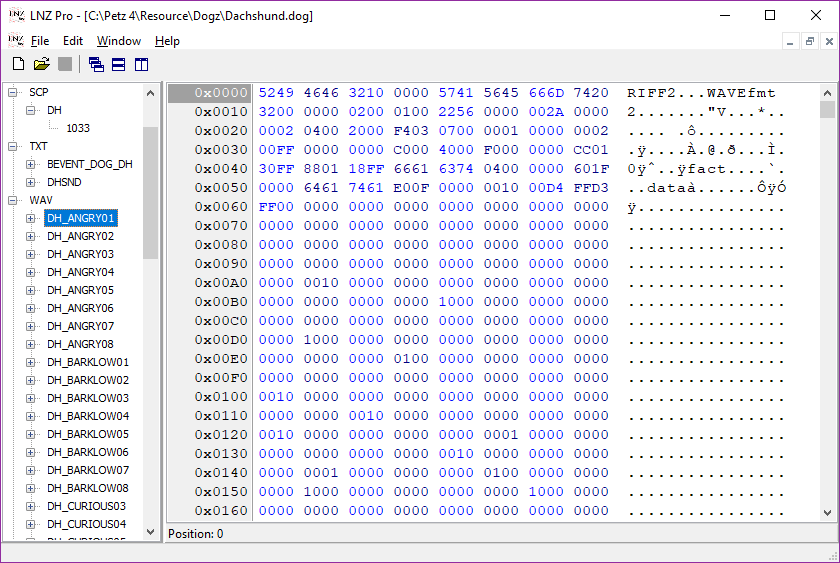Minimize the inner document window
The width and height of the screenshot is (840, 563).
787,41
